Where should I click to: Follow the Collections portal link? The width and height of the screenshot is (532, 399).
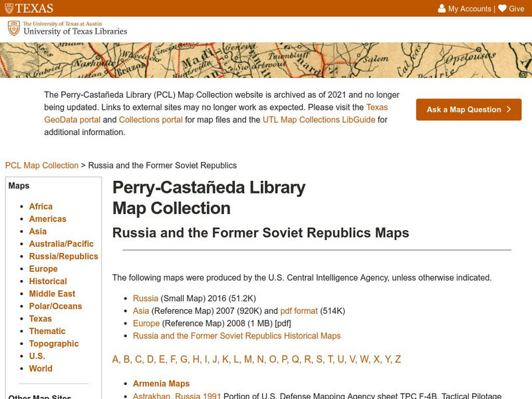pyautogui.click(x=151, y=120)
